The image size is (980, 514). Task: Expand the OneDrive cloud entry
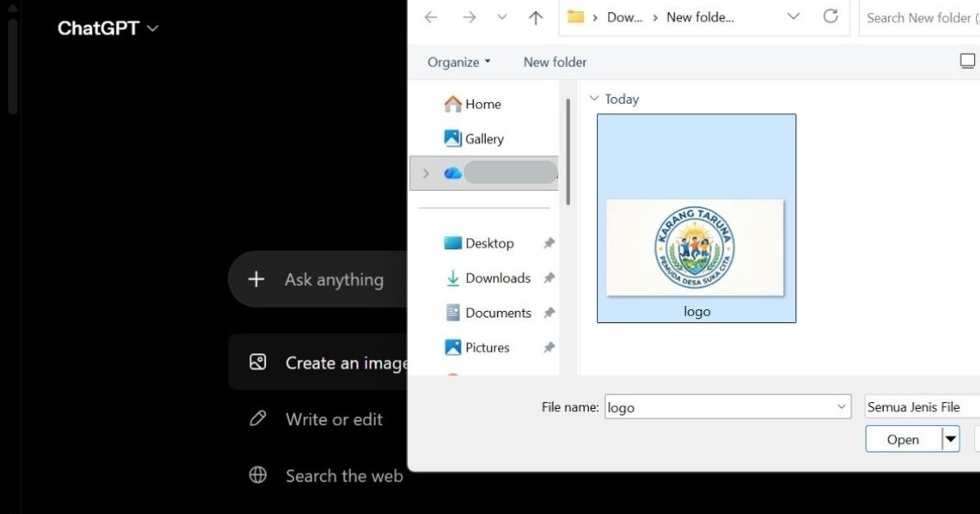[425, 173]
